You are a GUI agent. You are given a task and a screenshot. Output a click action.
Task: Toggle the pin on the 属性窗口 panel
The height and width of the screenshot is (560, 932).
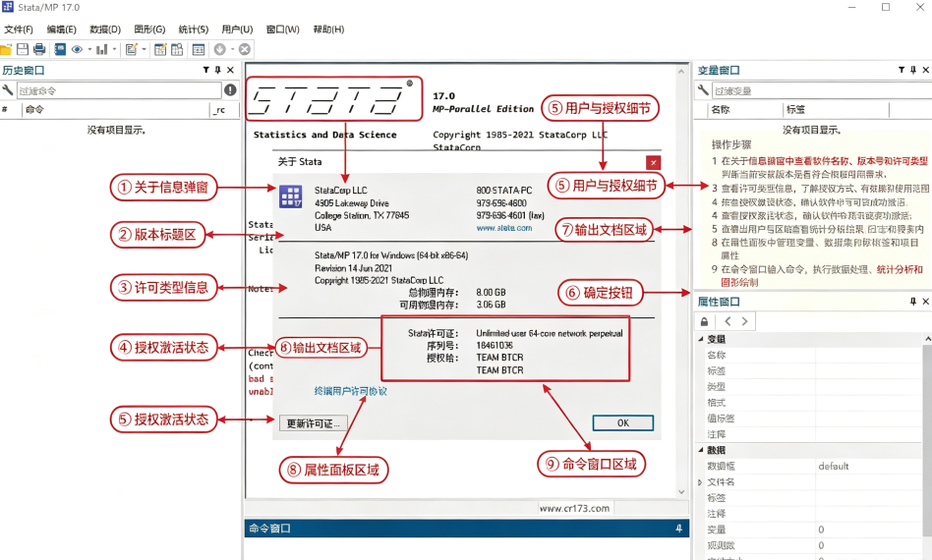(913, 302)
